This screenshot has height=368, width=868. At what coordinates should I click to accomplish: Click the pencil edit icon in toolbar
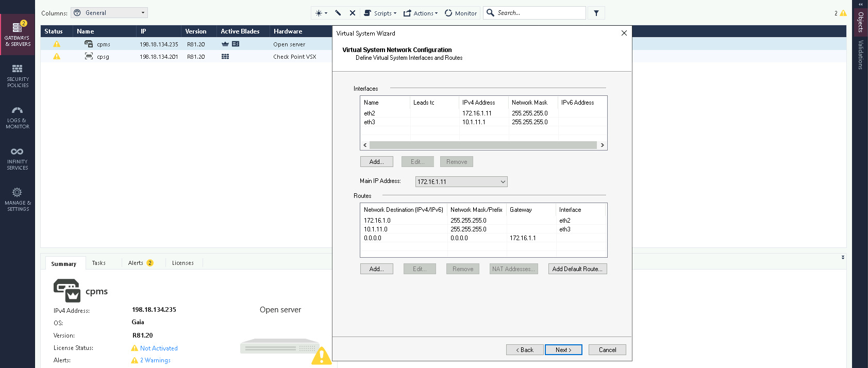[x=338, y=13]
